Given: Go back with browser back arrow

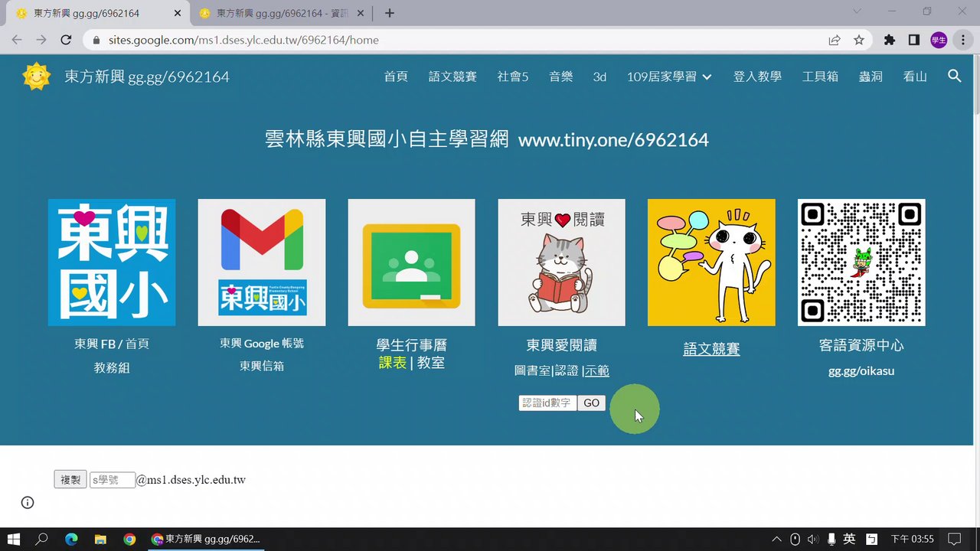Looking at the screenshot, I should 17,40.
